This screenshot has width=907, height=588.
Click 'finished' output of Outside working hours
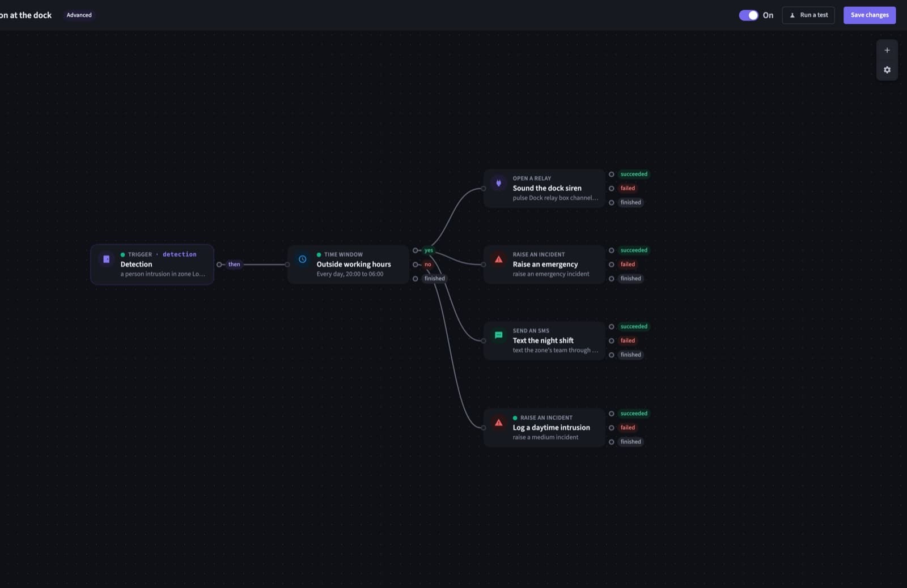[x=416, y=279]
